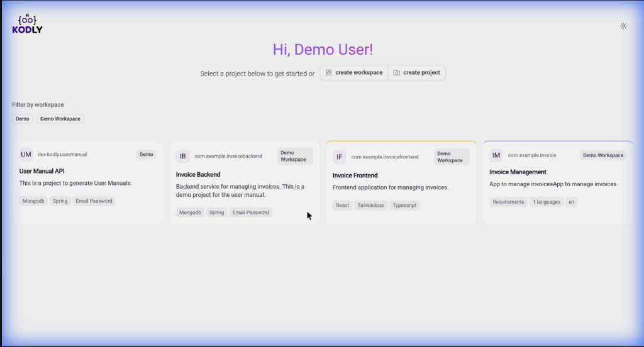Click the en language tag
Viewport: 644px width, 347px height.
point(571,202)
